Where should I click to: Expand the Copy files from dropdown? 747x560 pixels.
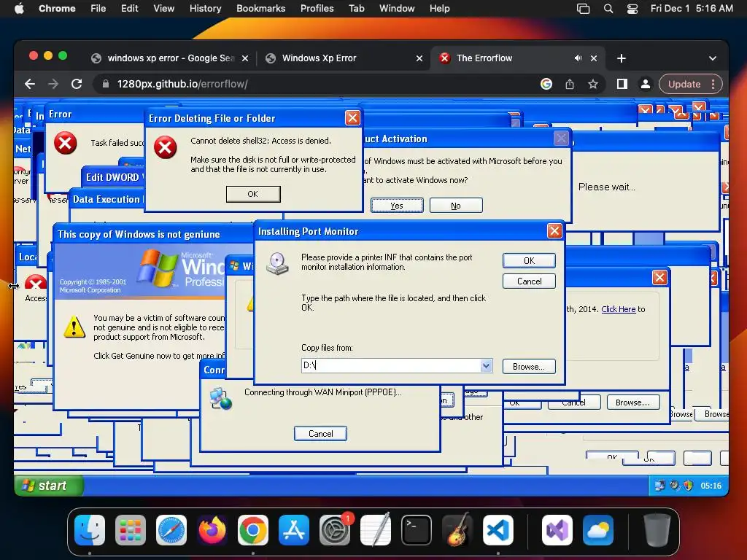point(485,366)
